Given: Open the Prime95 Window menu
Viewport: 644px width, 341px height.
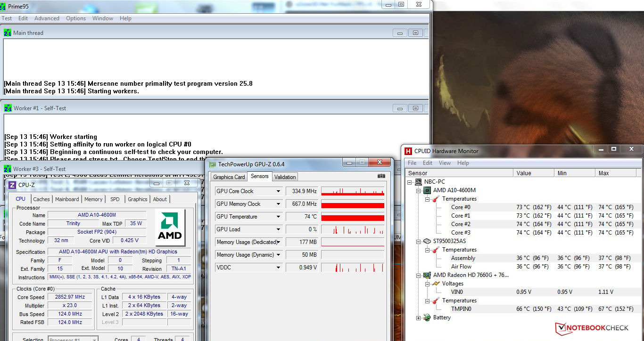Looking at the screenshot, I should pos(103,18).
